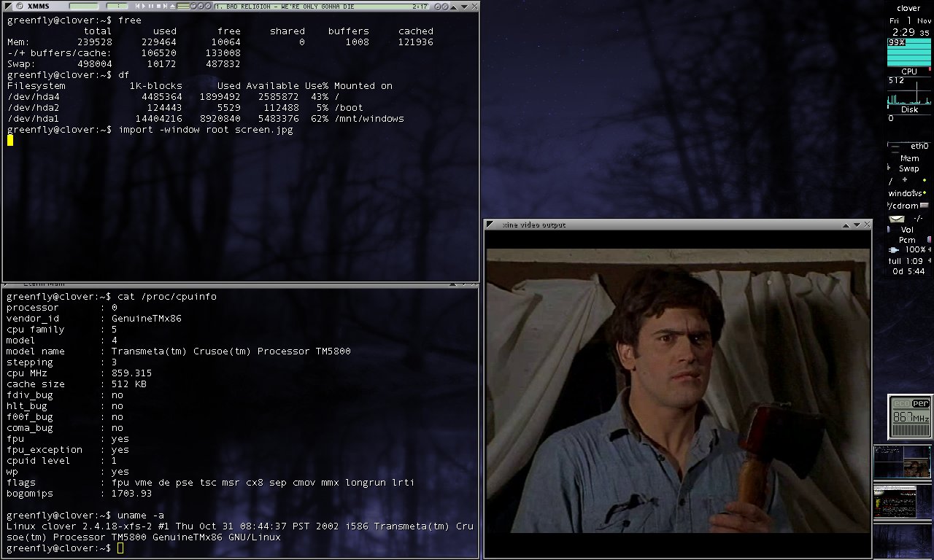Click the CPU usage chart at 99%
This screenshot has width=934, height=560.
pyautogui.click(x=909, y=52)
